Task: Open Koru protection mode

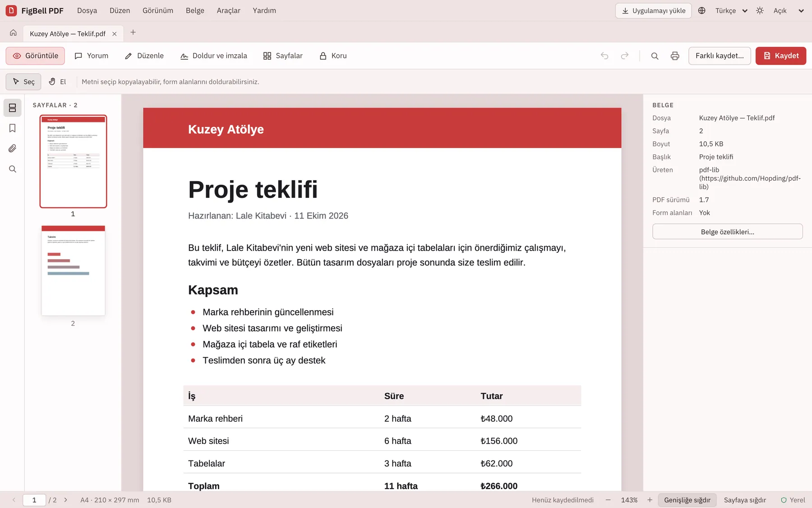Action: pyautogui.click(x=333, y=56)
